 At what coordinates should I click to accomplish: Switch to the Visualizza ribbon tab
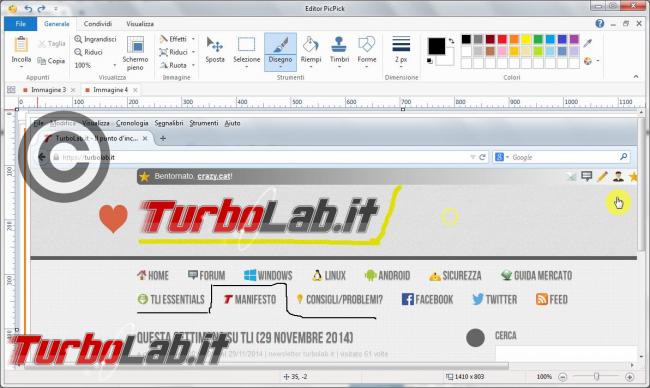pos(140,24)
